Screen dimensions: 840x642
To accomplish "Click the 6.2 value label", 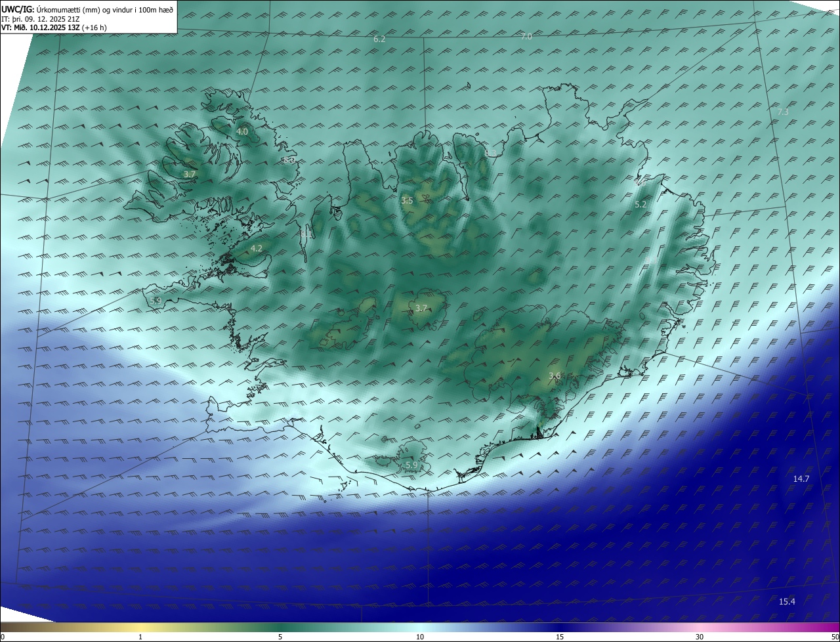I will (x=379, y=39).
